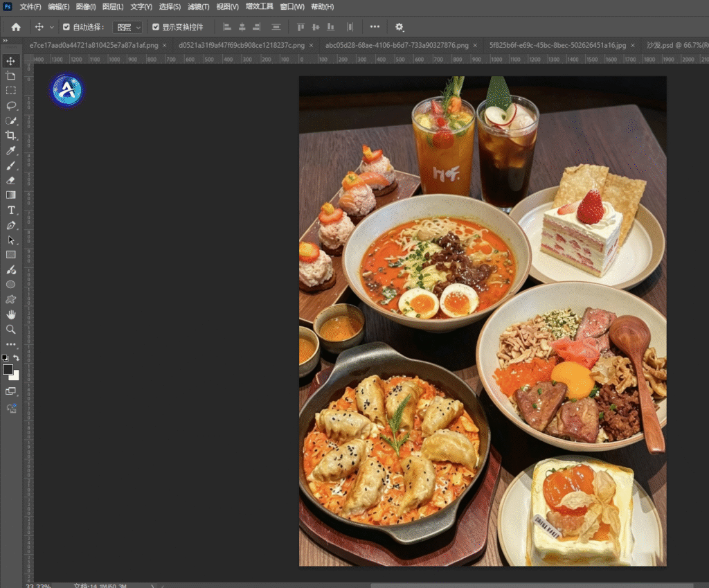Open the 滤镜(T) menu

[x=199, y=7]
